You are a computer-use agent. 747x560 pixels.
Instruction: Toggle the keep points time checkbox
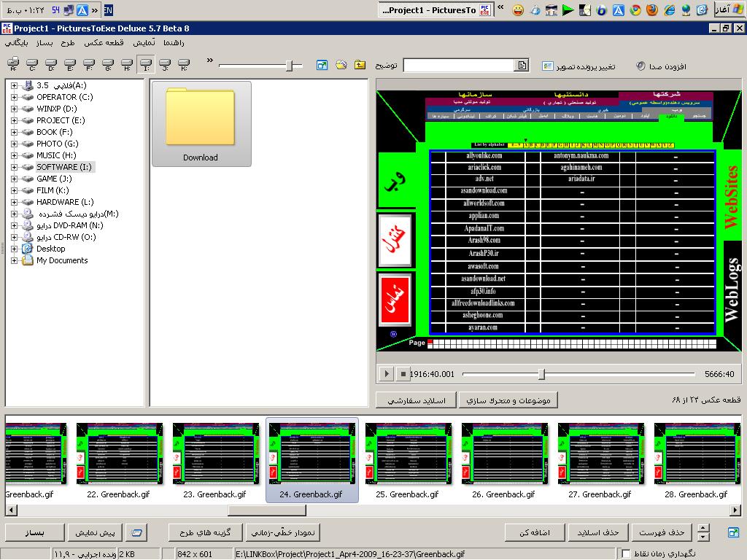(x=626, y=554)
